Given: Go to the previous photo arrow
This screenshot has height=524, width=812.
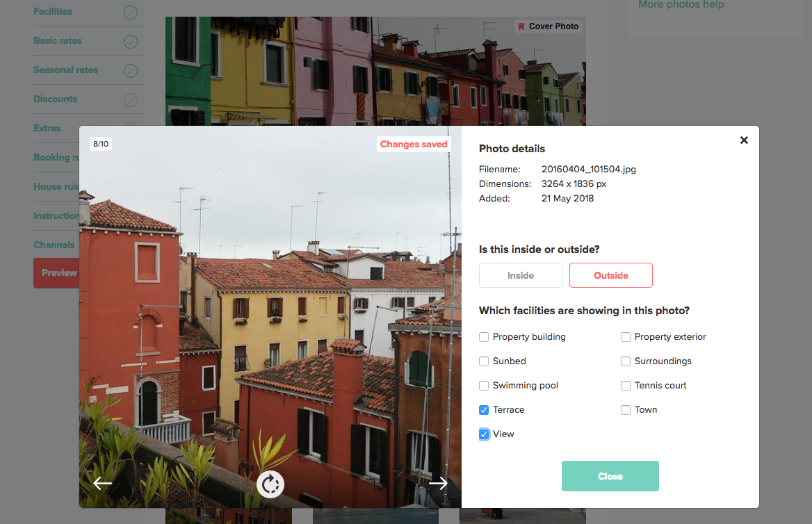Looking at the screenshot, I should point(102,483).
